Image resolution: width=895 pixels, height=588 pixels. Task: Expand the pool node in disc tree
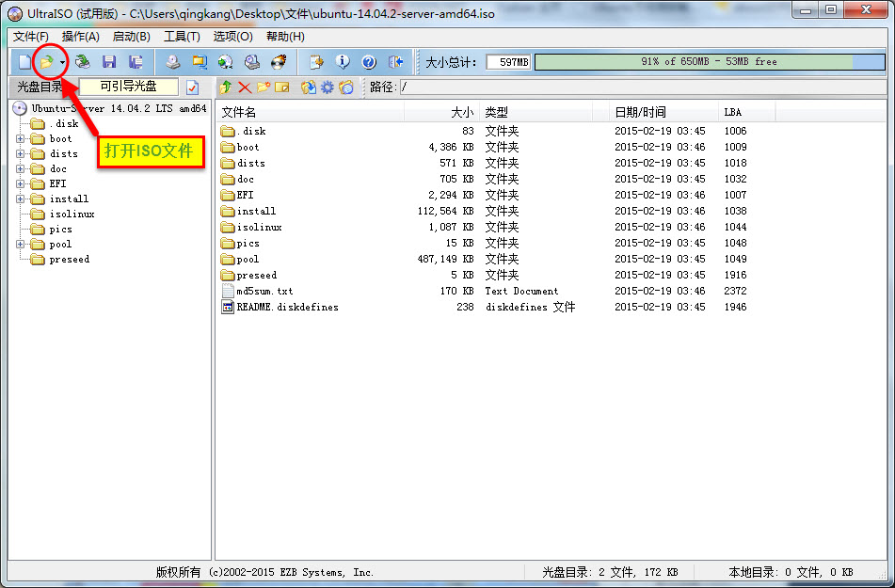(21, 245)
